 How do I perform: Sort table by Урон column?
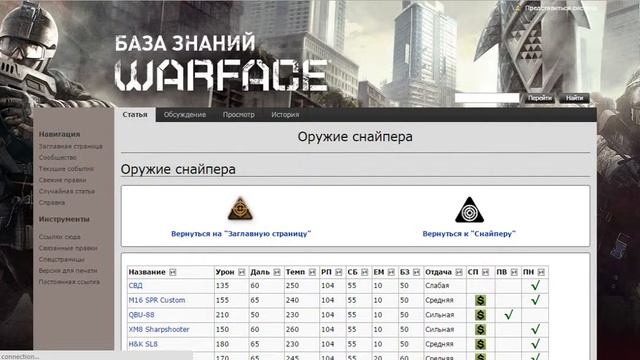[x=242, y=272]
